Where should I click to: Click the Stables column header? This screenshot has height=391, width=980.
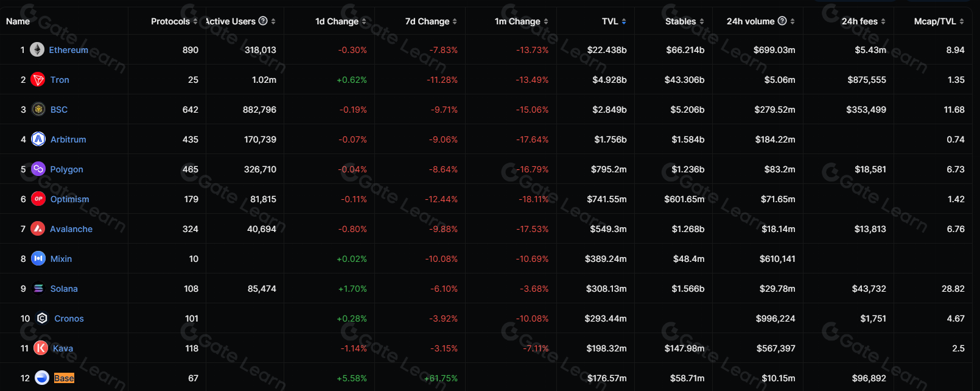[x=681, y=21]
